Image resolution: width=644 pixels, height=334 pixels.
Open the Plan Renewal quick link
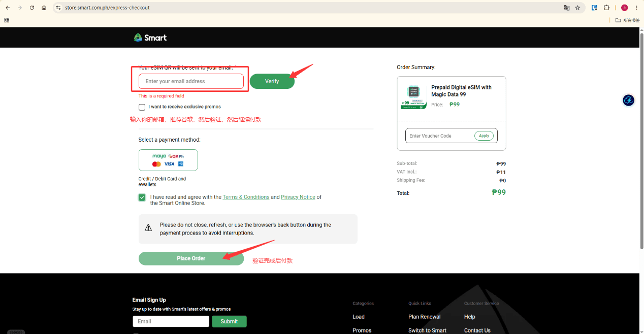[x=425, y=317]
